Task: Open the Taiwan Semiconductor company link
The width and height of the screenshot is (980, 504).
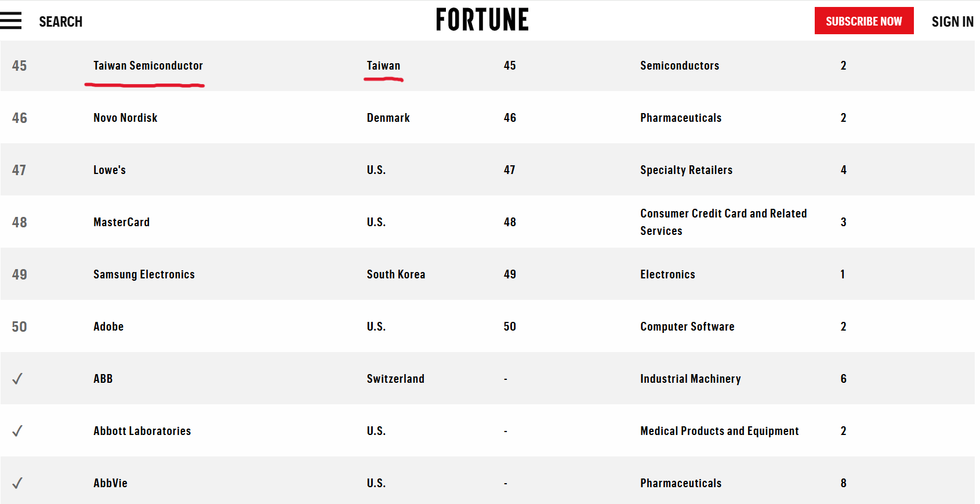Action: [x=148, y=66]
